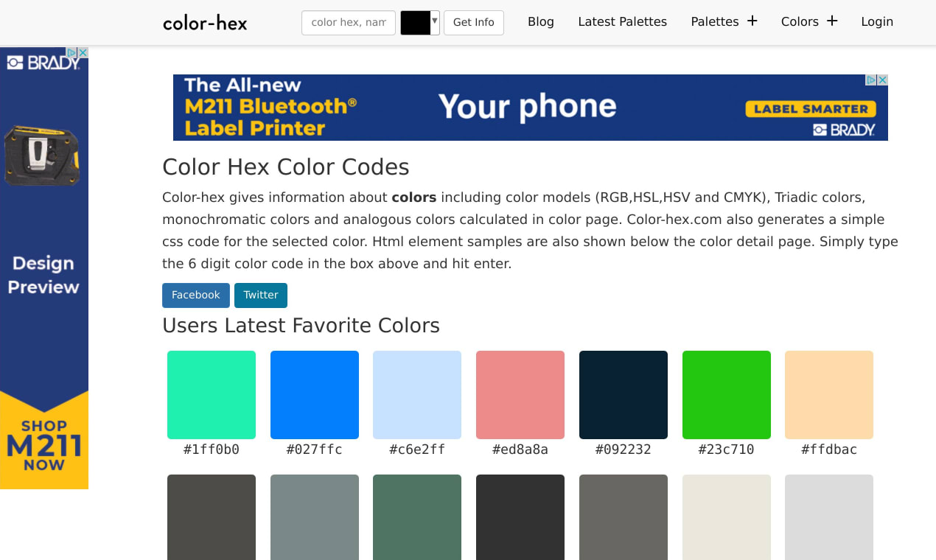The height and width of the screenshot is (560, 936).
Task: Open the #ed8a8a hex code label
Action: click(520, 449)
